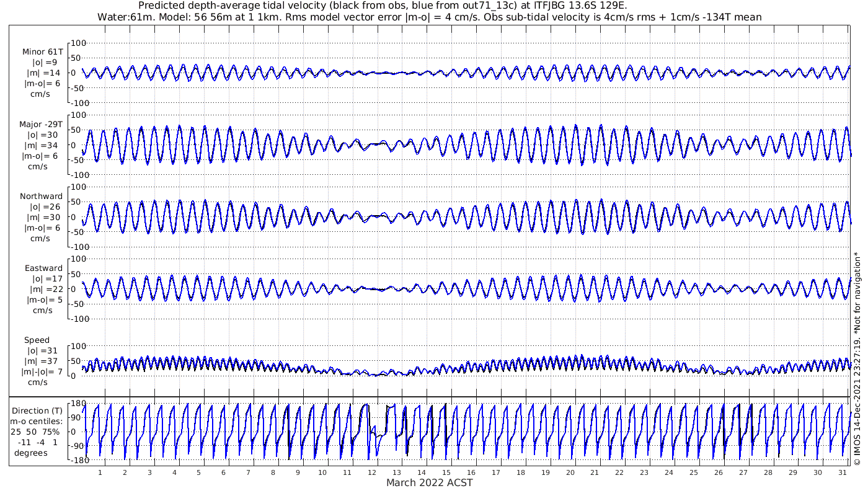The height and width of the screenshot is (496, 868).
Task: Click '|m|-|o|= 7' in the Speed panel
Action: [42, 371]
